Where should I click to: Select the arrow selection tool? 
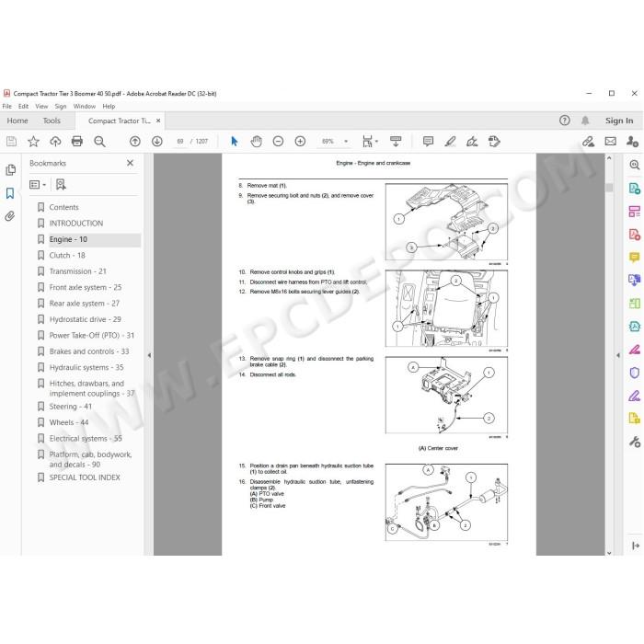click(234, 142)
